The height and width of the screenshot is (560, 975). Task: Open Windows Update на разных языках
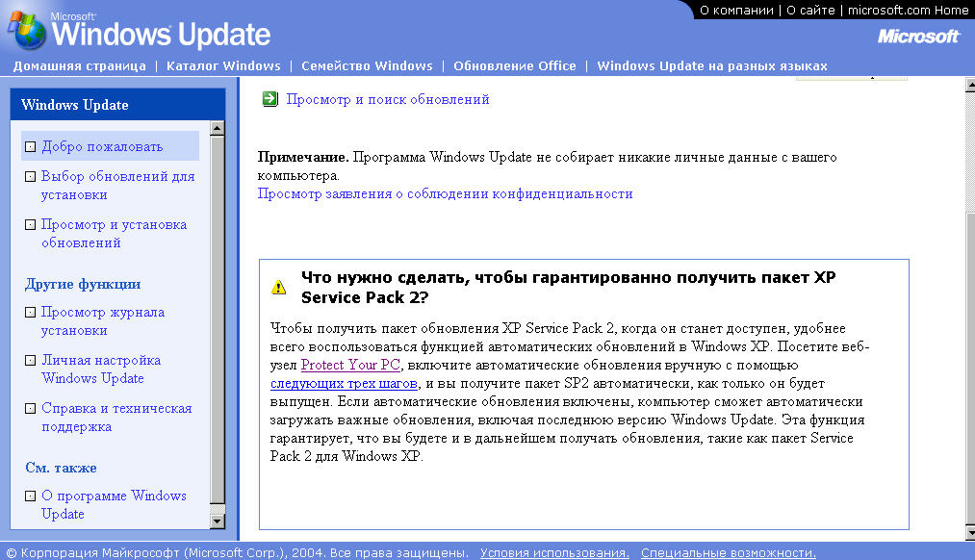(712, 65)
